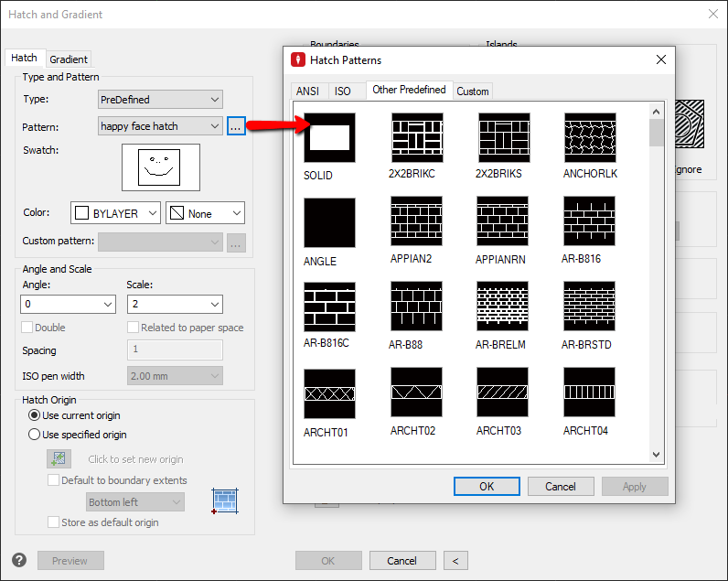Open the Gradient tab

point(69,59)
